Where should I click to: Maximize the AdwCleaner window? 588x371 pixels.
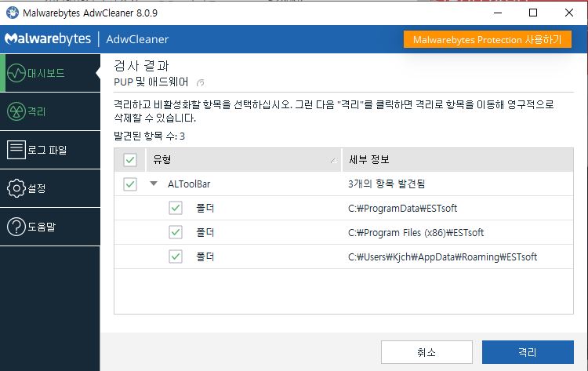click(x=533, y=13)
